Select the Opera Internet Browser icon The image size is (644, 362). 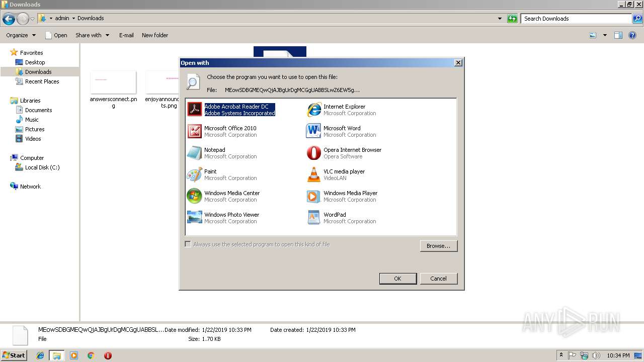tap(314, 152)
